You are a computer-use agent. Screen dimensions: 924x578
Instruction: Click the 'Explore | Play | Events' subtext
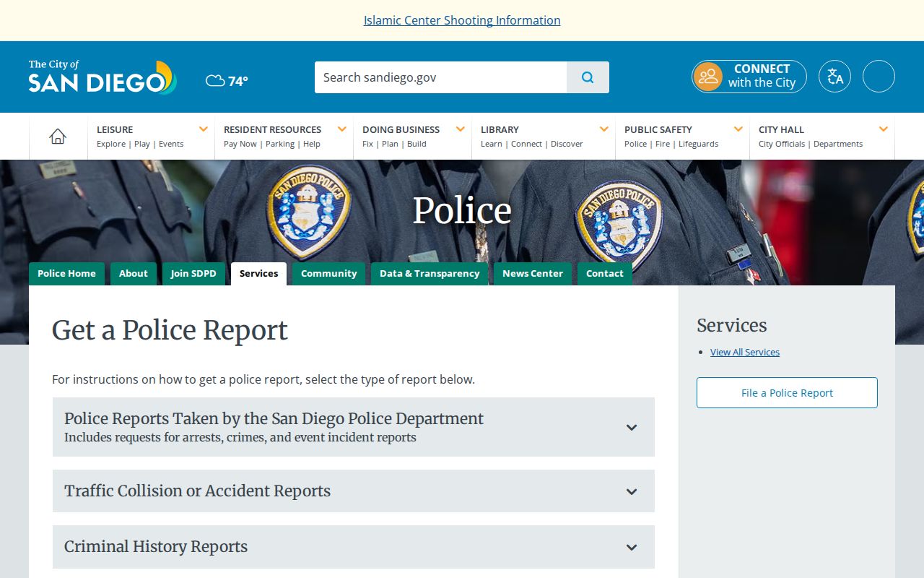point(140,144)
